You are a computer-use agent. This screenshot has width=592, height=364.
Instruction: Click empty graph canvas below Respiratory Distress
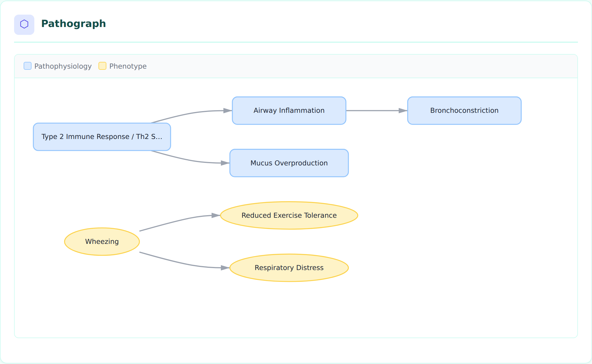pyautogui.click(x=289, y=309)
